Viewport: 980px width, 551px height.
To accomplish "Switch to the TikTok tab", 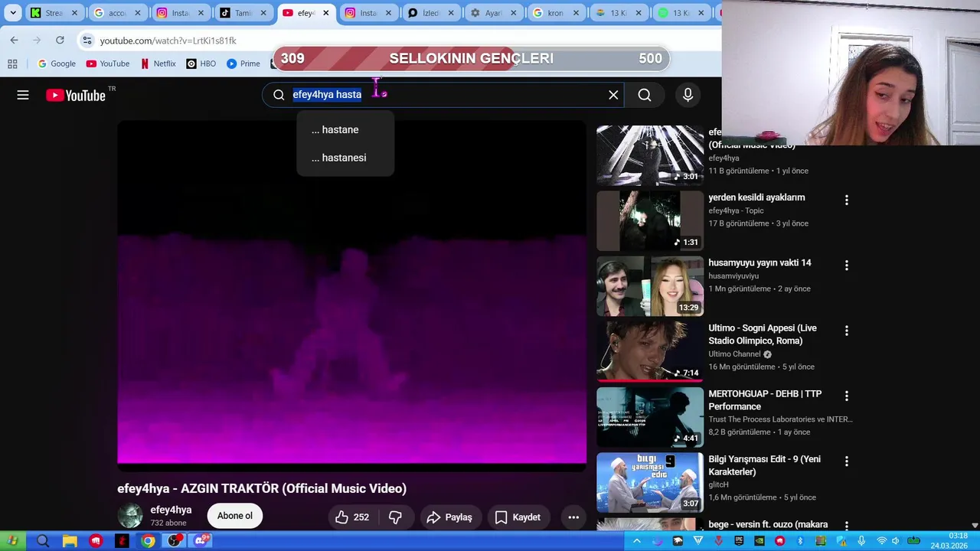I will [x=243, y=13].
